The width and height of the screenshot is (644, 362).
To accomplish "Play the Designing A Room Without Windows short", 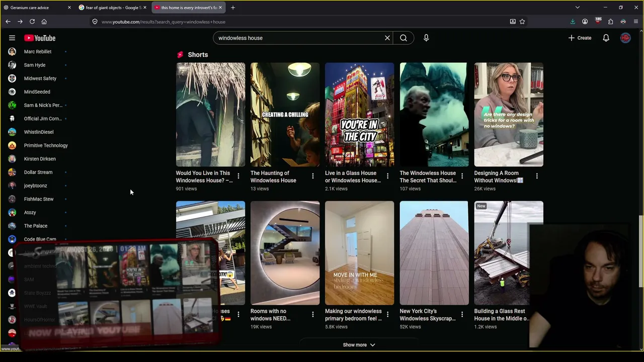I will (509, 115).
